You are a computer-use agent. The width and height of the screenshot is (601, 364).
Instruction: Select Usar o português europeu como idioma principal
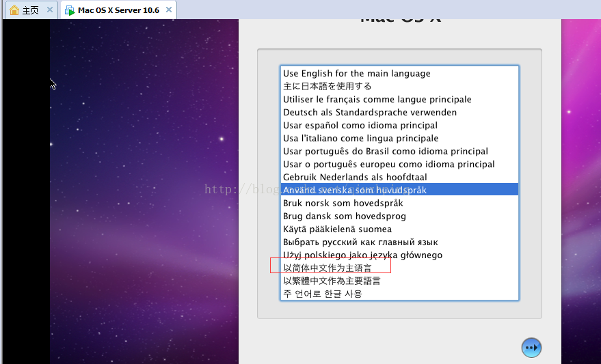(x=399, y=164)
